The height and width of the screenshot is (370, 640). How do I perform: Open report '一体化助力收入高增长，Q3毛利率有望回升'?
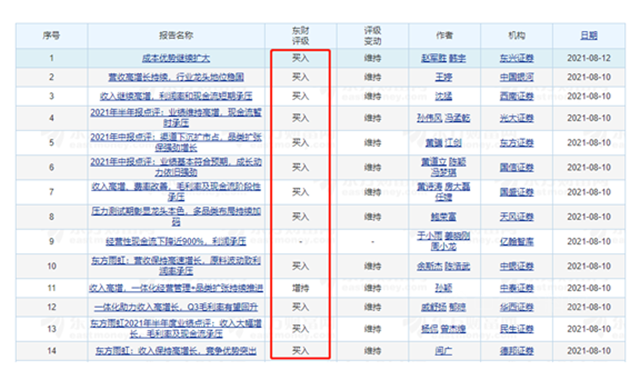click(x=176, y=307)
